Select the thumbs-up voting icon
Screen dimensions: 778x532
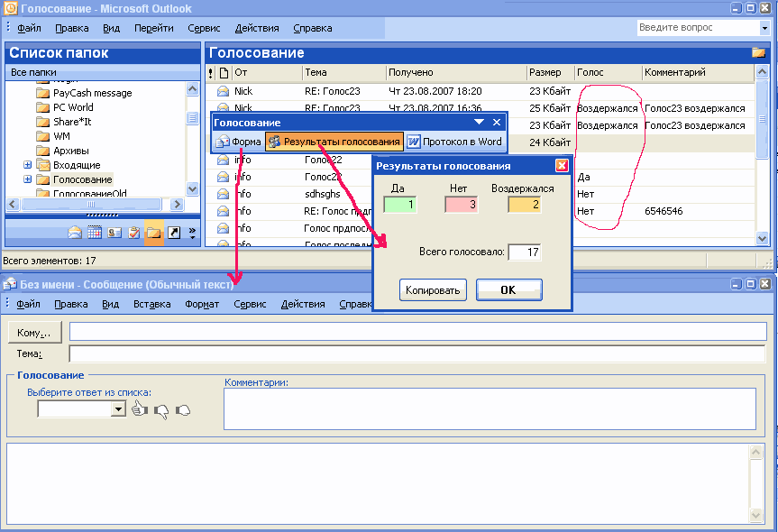[x=138, y=408]
